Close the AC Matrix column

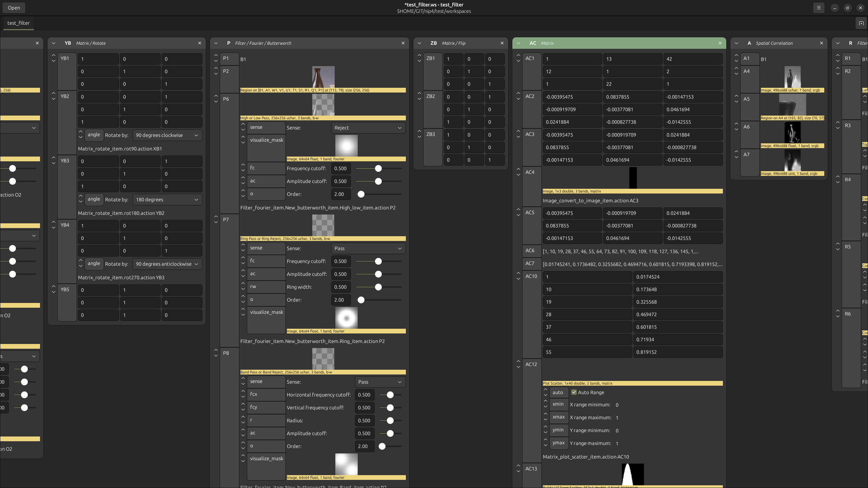720,43
